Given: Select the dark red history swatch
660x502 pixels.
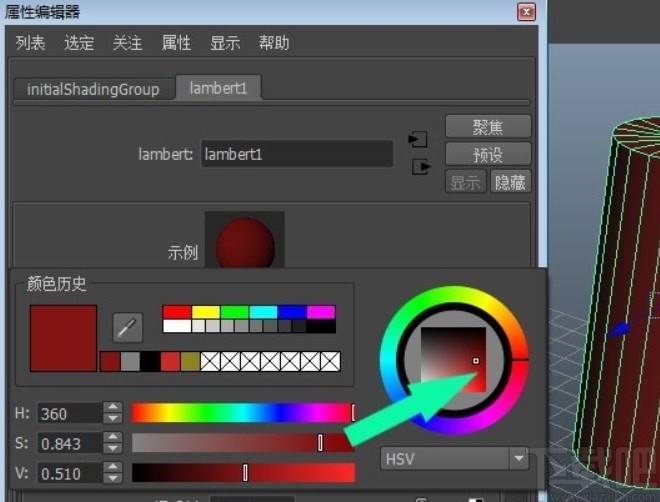Looking at the screenshot, I should (x=110, y=361).
